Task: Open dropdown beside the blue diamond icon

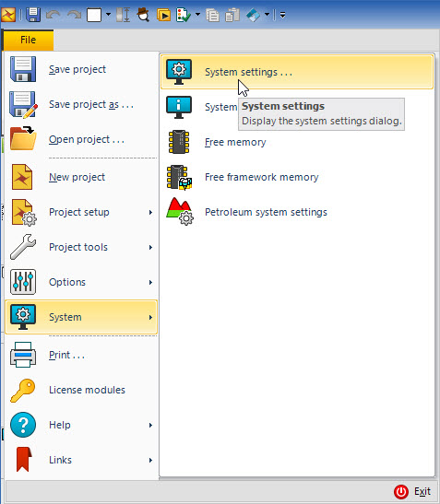Action: click(267, 15)
